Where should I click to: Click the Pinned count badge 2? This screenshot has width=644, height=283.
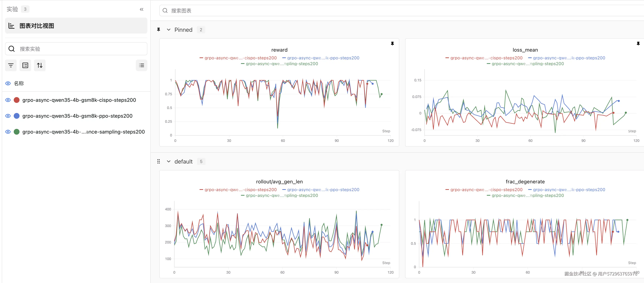coord(201,30)
